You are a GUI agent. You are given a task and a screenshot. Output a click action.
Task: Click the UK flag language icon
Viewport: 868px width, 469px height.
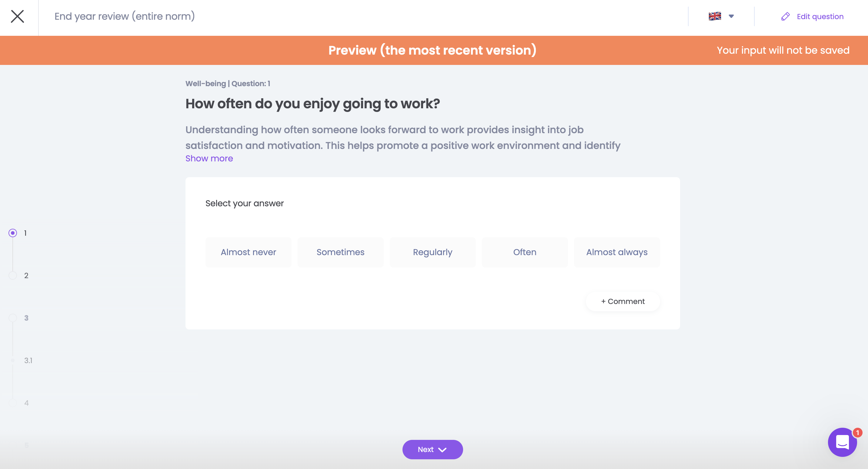click(x=714, y=16)
